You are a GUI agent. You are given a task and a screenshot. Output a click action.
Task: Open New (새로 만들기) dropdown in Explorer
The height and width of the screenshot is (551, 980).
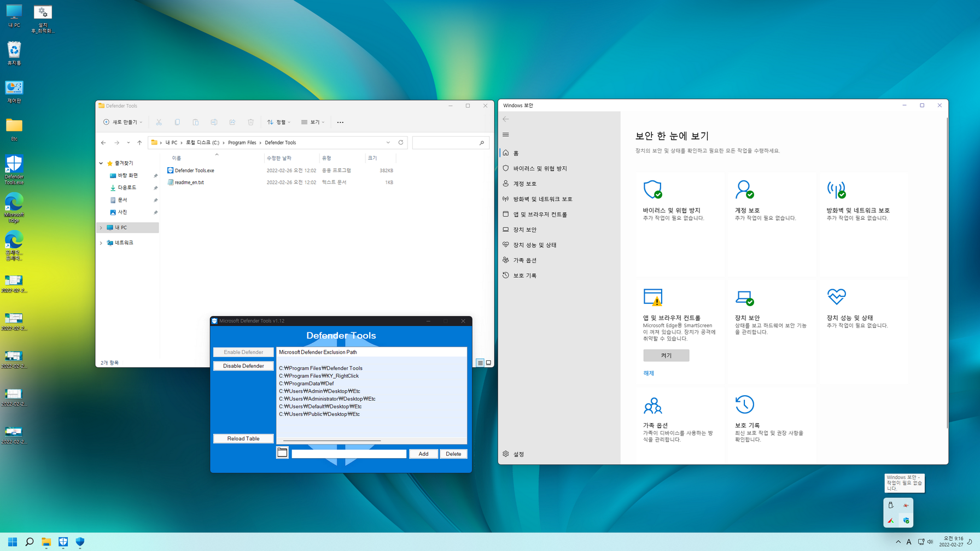click(x=122, y=122)
